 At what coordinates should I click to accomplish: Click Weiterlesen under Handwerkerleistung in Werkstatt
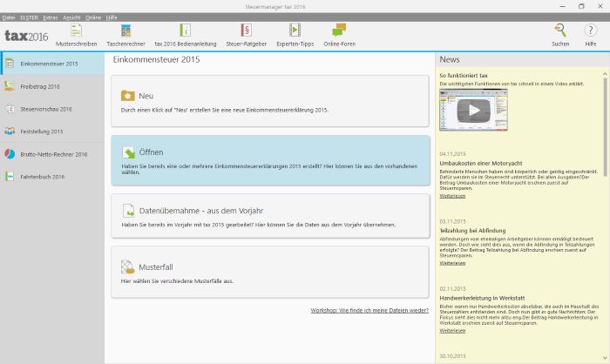(x=452, y=331)
